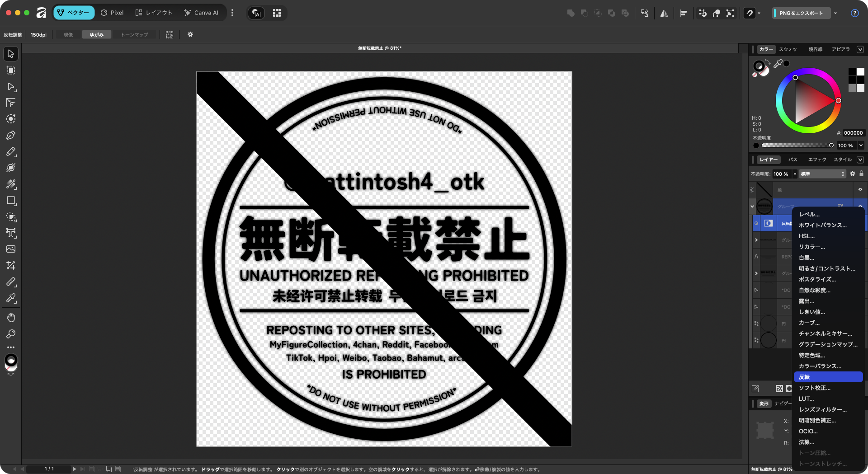
Task: Click the fill/stroke selector in Color panel
Action: [x=760, y=68]
